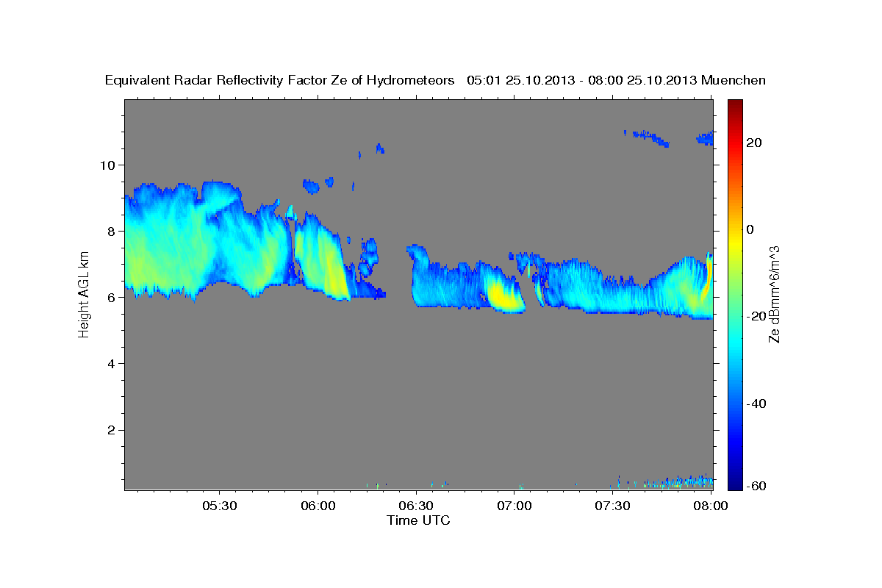Click the '06:00' time axis label
882x588 pixels.
[318, 506]
